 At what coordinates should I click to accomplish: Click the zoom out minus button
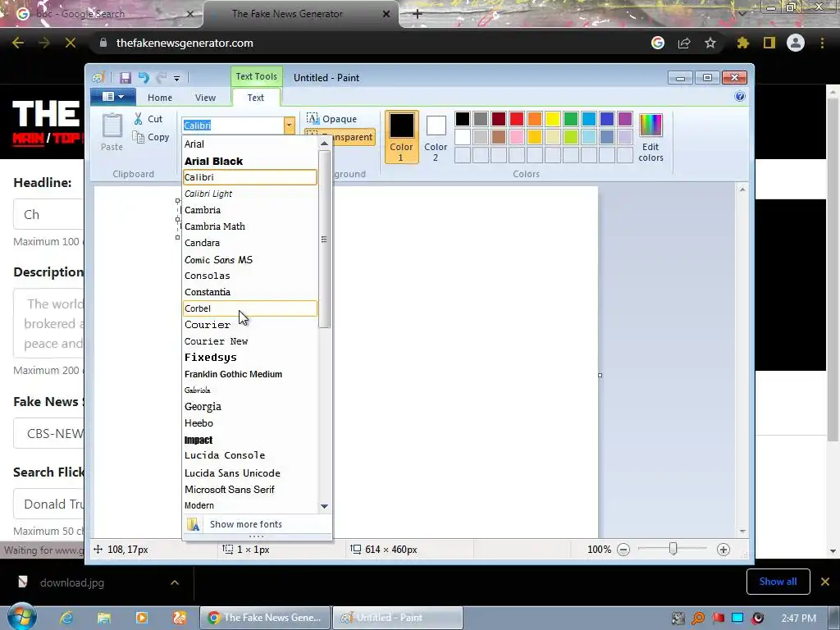click(623, 550)
